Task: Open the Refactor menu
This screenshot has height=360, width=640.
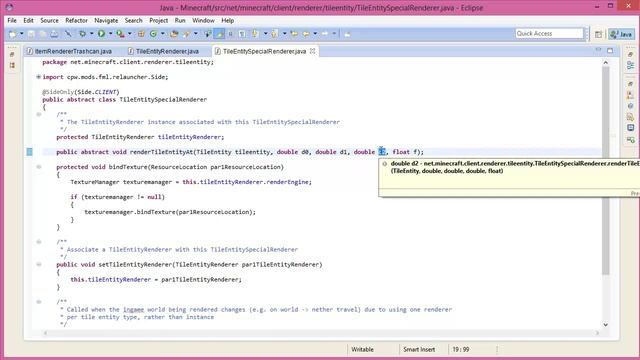Action: [x=76, y=20]
